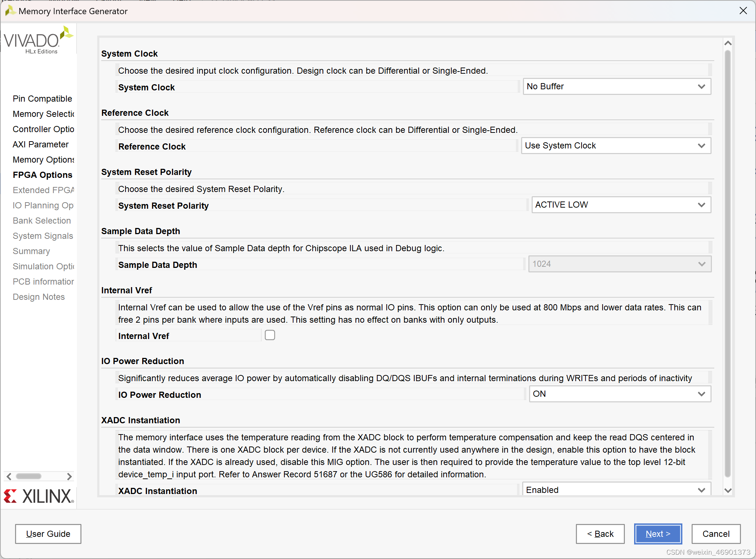This screenshot has height=559, width=756.
Task: Select the PCB Information step
Action: [x=44, y=282]
